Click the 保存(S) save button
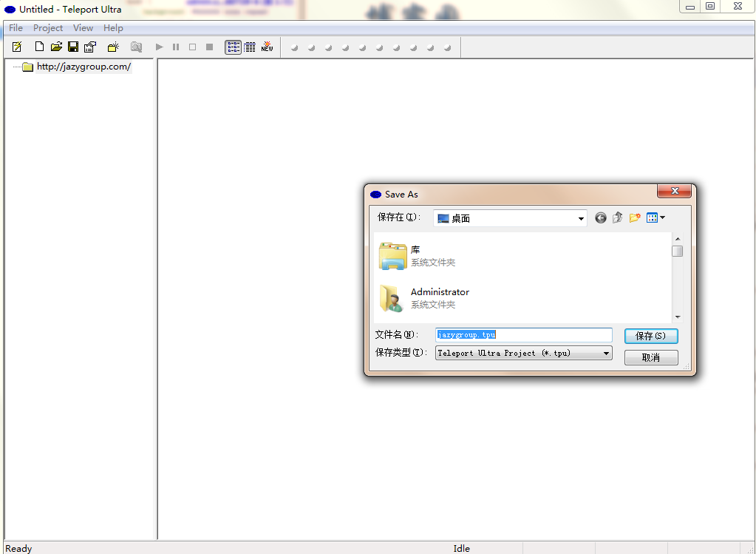The height and width of the screenshot is (554, 756). pos(650,336)
